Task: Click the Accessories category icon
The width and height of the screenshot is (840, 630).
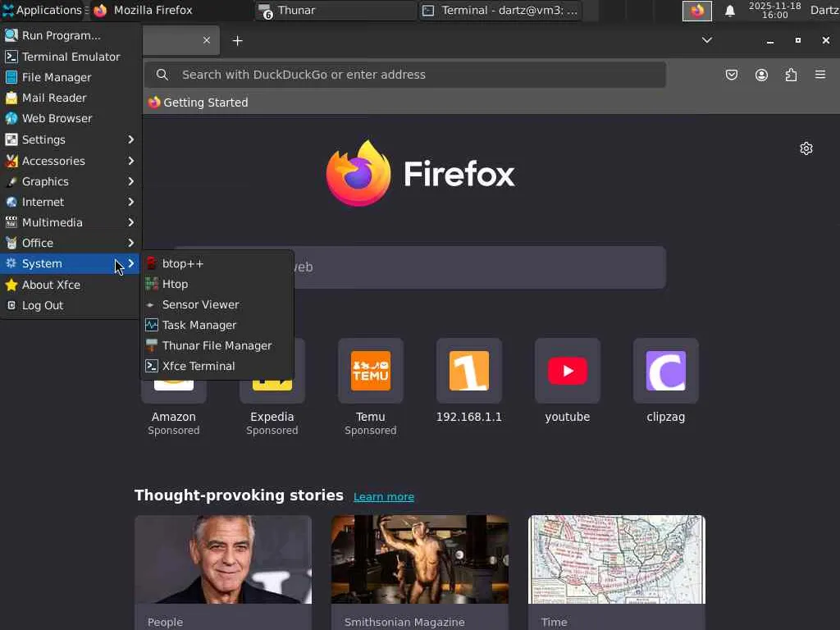Action: point(11,161)
